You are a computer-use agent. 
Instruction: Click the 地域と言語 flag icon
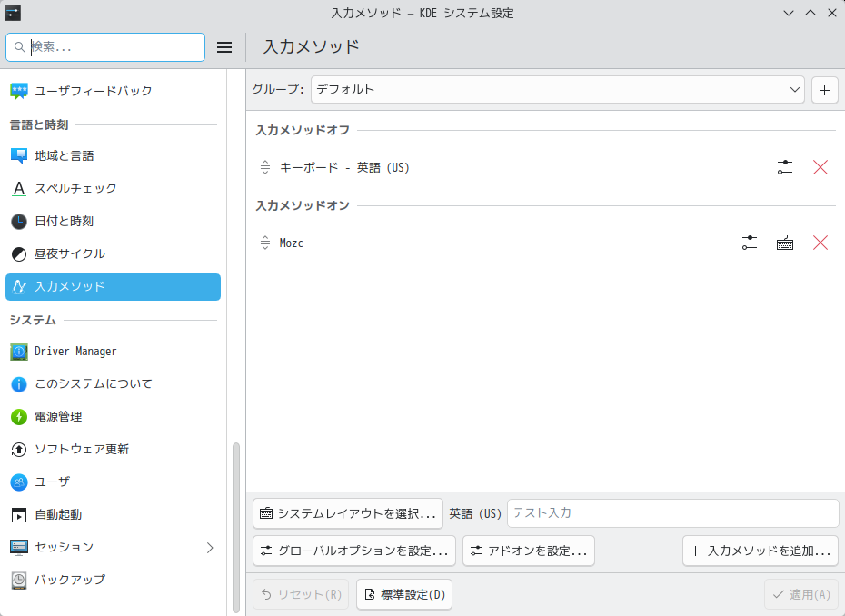pos(19,156)
